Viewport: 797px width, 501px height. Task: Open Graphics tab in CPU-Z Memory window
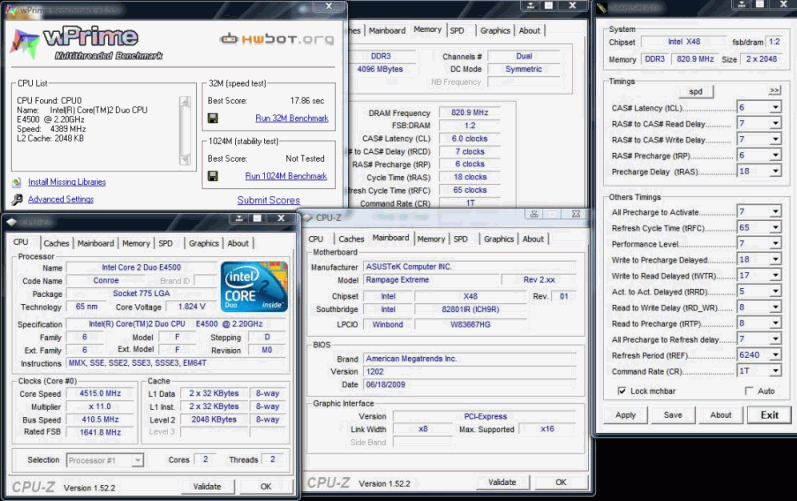(x=495, y=30)
